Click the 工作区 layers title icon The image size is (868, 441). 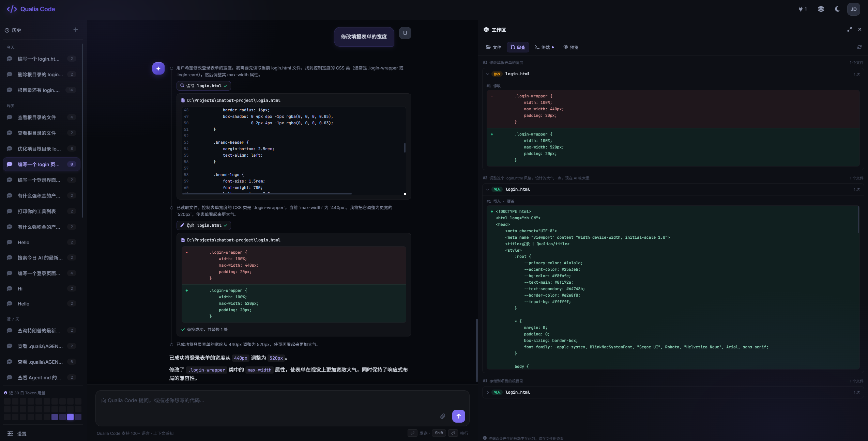(486, 30)
